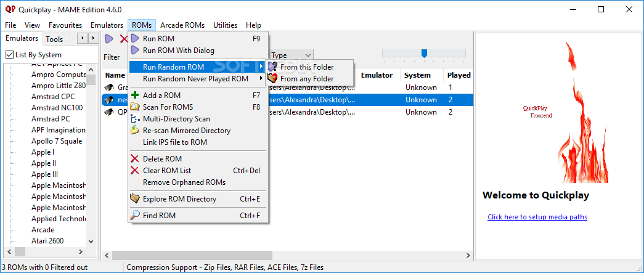Click down arrow of the systems list scrollbar

pyautogui.click(x=91, y=242)
